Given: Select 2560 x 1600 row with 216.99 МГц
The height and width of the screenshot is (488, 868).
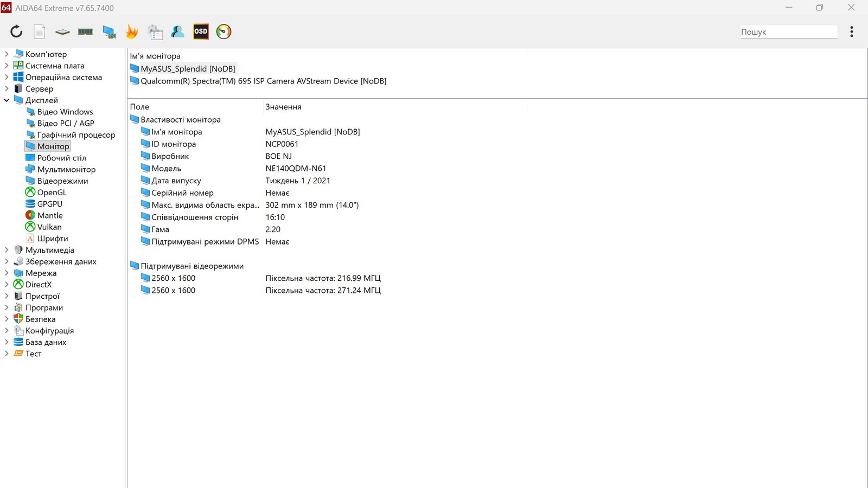Looking at the screenshot, I should pyautogui.click(x=261, y=278).
